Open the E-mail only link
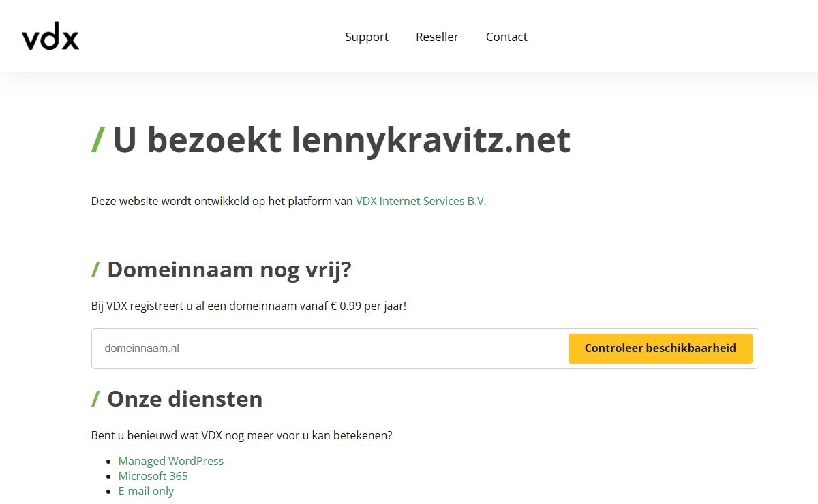This screenshot has width=818, height=504. click(146, 491)
